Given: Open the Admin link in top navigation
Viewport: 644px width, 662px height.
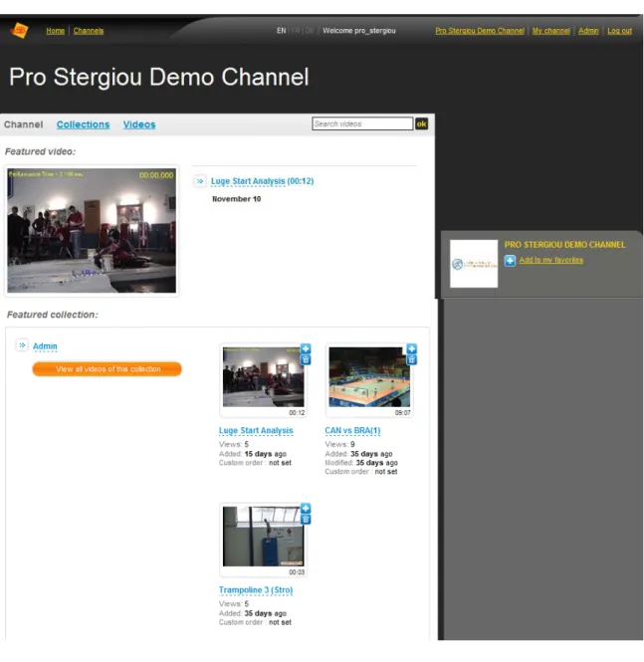Looking at the screenshot, I should tap(588, 31).
